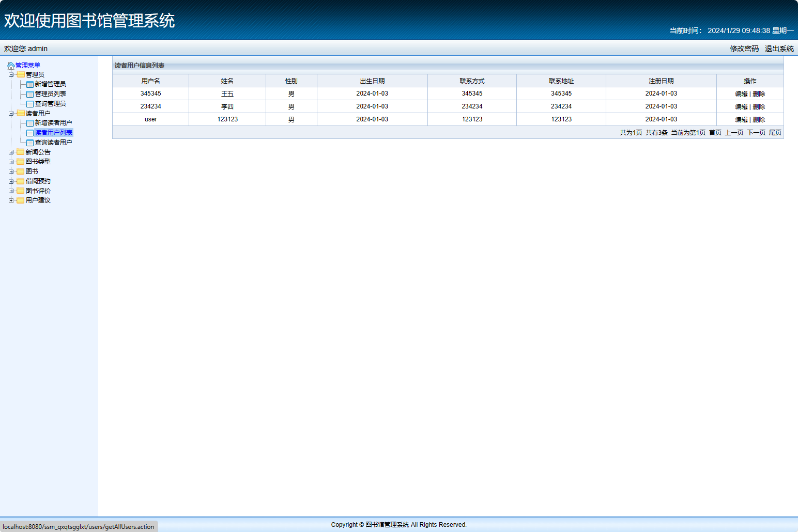The width and height of the screenshot is (798, 532).
Task: Click the folder icon of 图书评价
Action: (21, 191)
